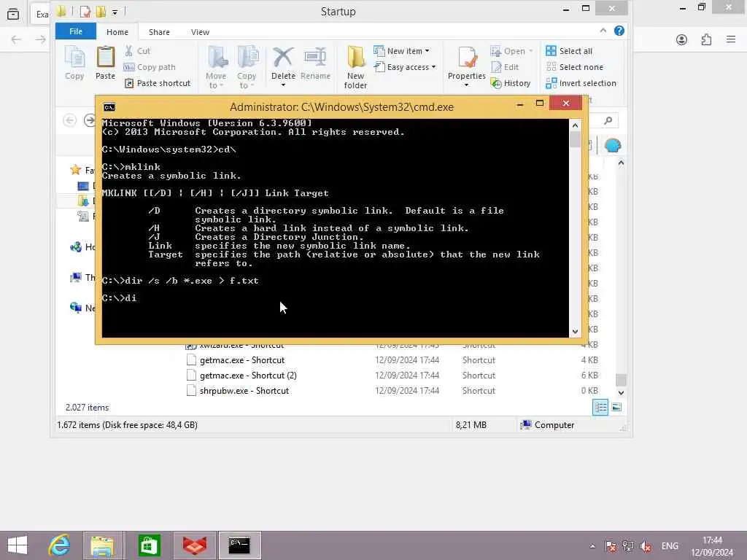Image resolution: width=747 pixels, height=560 pixels.
Task: Click the Copy icon in the ribbon
Action: tap(74, 63)
